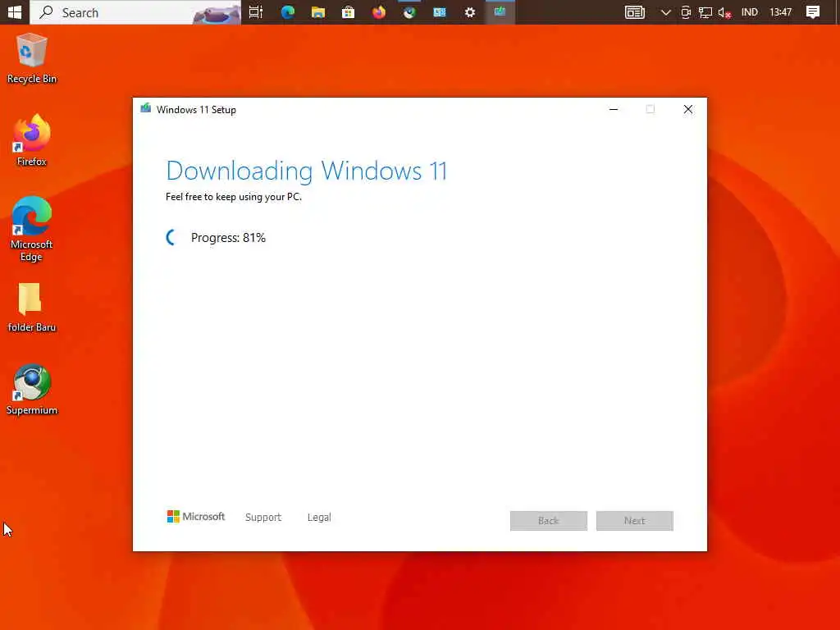Select the Recycle Bin desktop icon

pos(32,58)
